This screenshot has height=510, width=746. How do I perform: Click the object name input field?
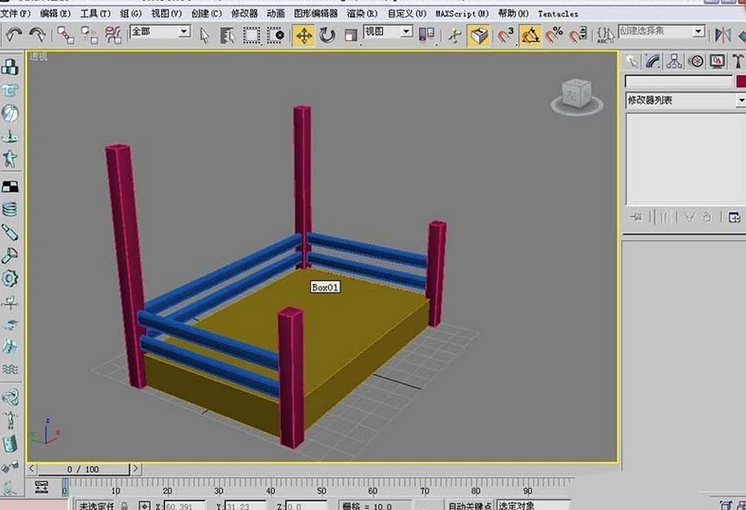[x=679, y=81]
